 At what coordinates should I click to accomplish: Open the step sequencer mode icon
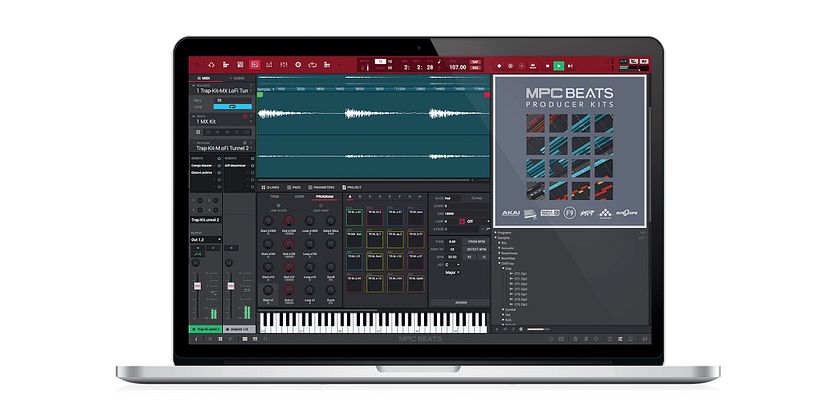coord(269,65)
